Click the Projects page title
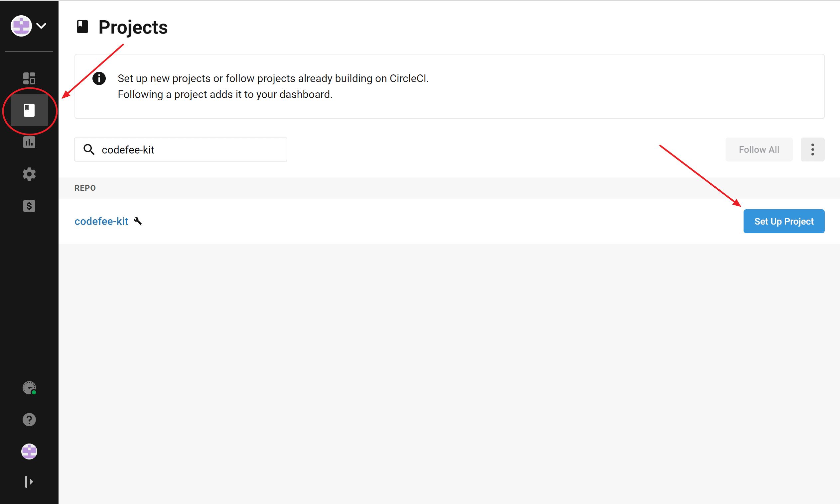Viewport: 840px width, 504px height. 133,27
